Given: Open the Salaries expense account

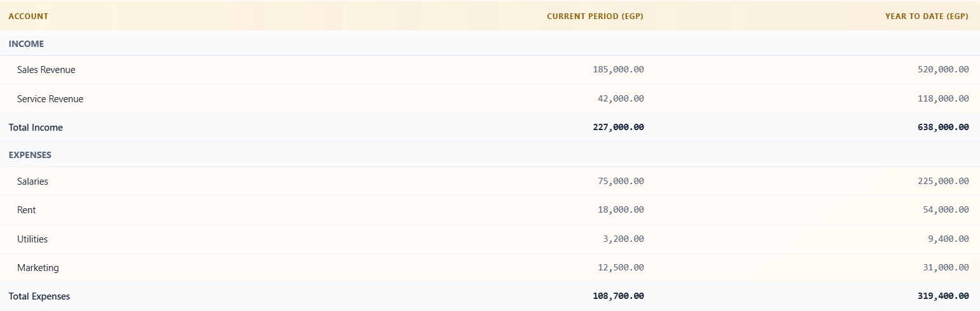Looking at the screenshot, I should point(32,182).
